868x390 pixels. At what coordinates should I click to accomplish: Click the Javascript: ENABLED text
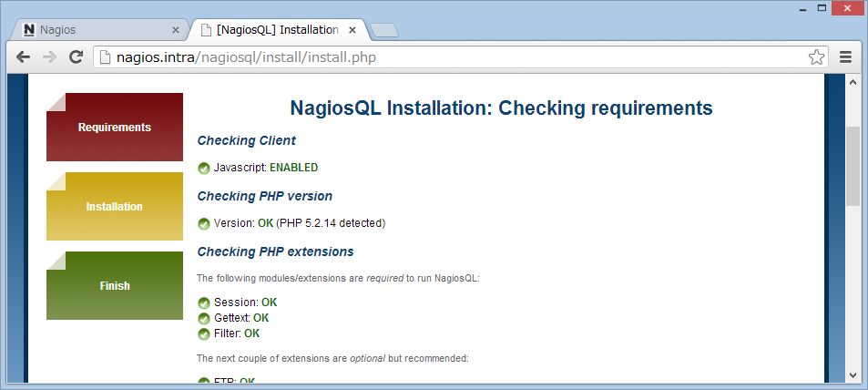(x=266, y=168)
